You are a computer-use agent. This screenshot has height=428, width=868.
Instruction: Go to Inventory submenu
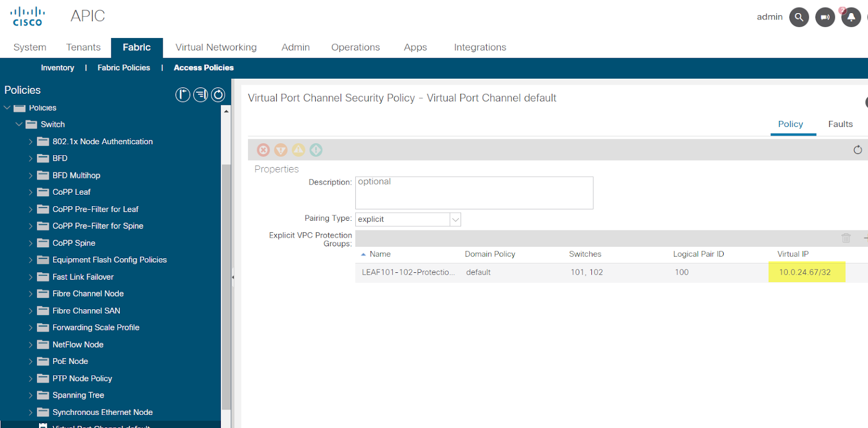click(x=58, y=68)
